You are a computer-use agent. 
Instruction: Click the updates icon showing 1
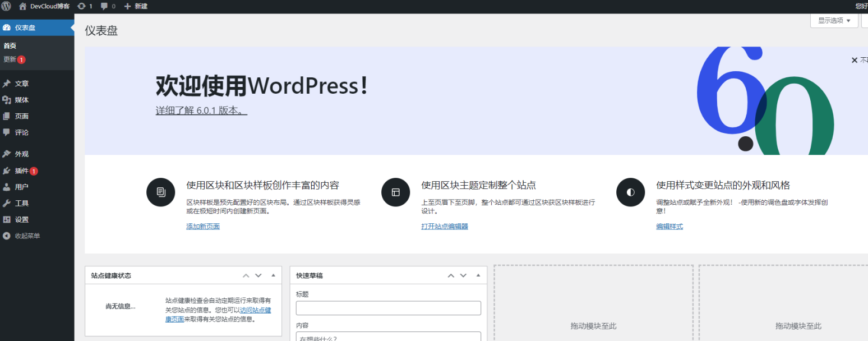click(x=85, y=6)
